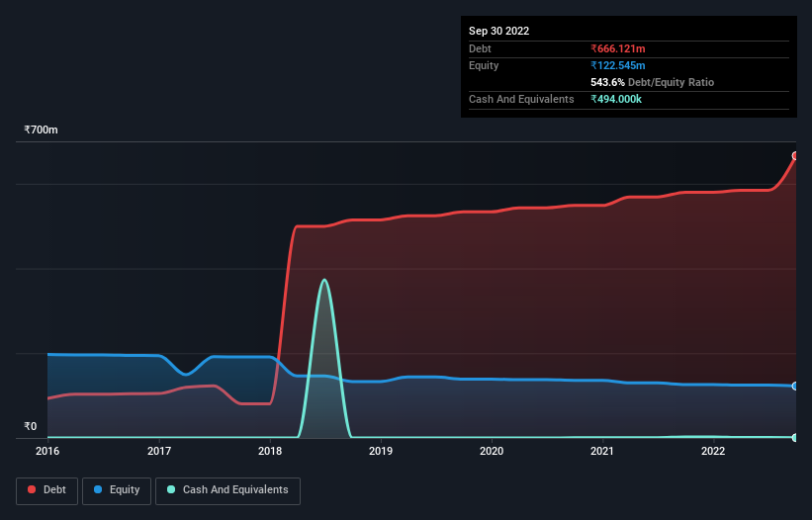Screen dimensions: 812x520
Task: Click the 2016 x-axis label
Action: (47, 451)
